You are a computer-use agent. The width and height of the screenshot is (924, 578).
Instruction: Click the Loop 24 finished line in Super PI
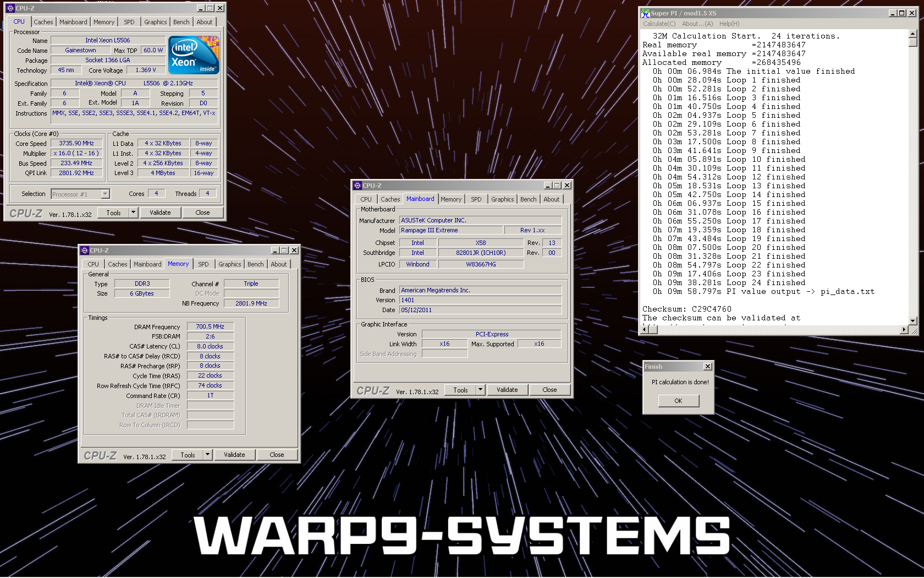click(x=729, y=282)
